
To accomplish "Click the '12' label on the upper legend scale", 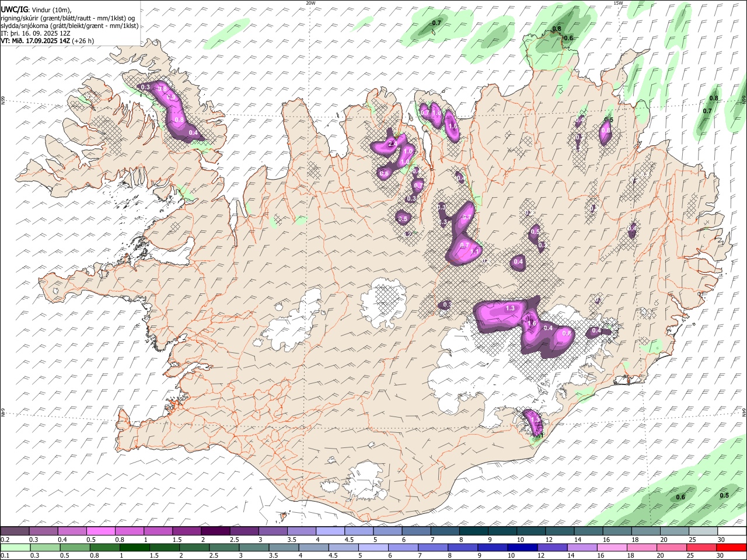I will 549,540.
